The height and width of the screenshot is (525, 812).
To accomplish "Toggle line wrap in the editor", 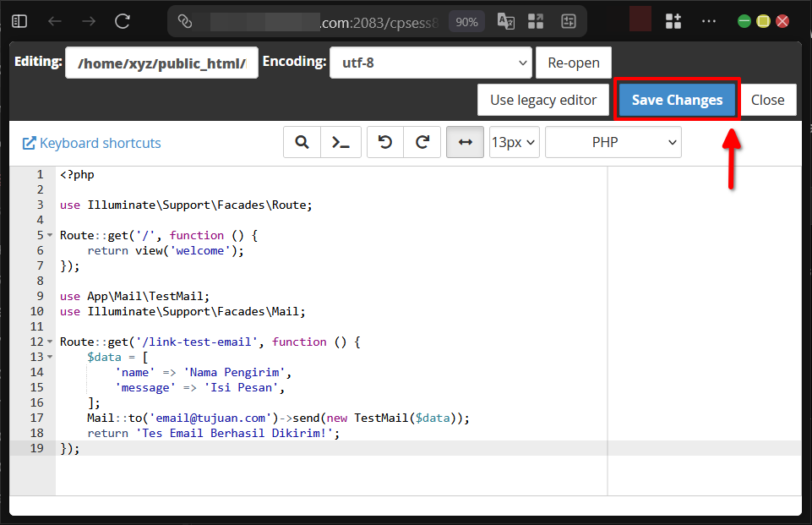I will (x=465, y=143).
